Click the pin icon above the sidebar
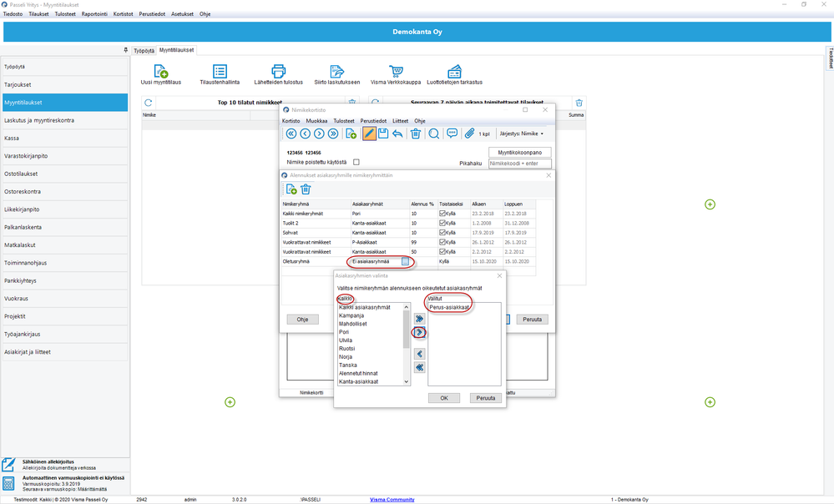The width and height of the screenshot is (834, 504). click(x=125, y=50)
